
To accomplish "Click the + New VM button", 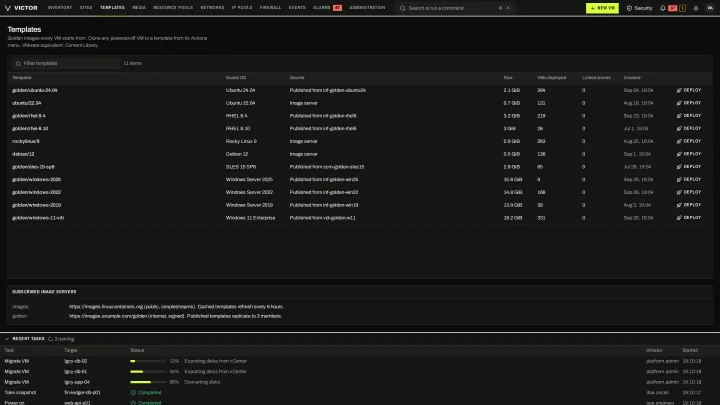I will [602, 8].
